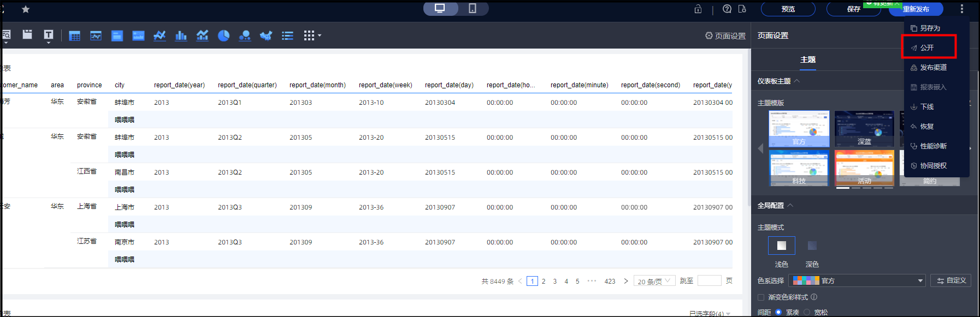Insert a bubble chart widget
The image size is (980, 317).
pyautogui.click(x=245, y=36)
